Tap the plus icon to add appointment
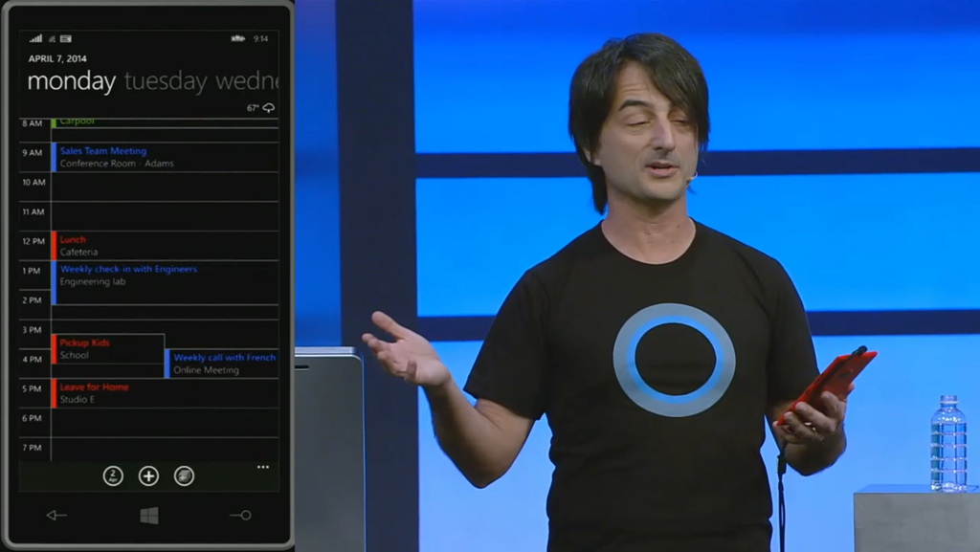This screenshot has width=980, height=552. coord(148,475)
